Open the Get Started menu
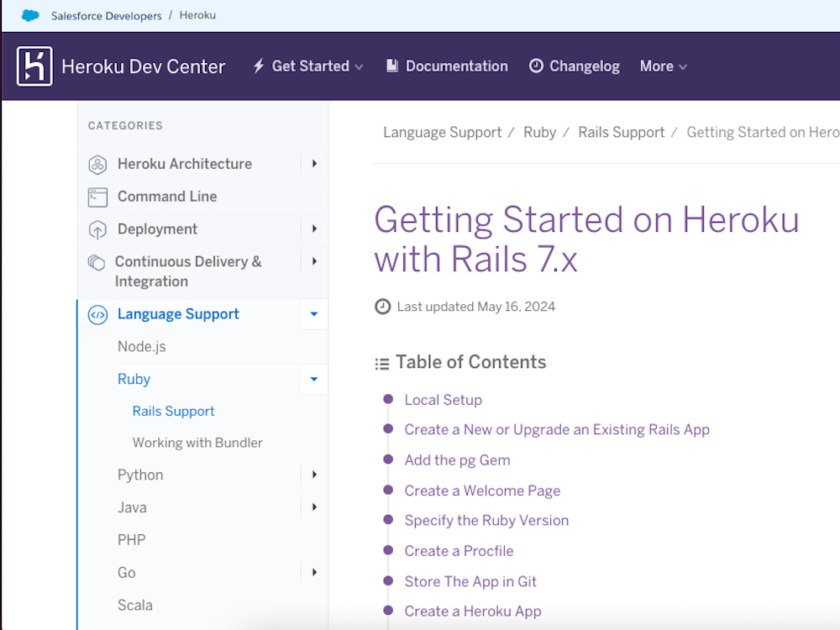This screenshot has height=630, width=840. (310, 66)
